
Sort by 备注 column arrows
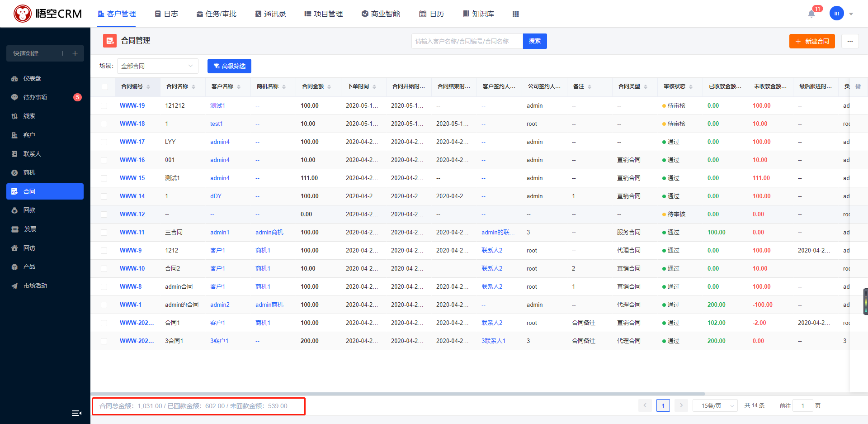pos(590,86)
